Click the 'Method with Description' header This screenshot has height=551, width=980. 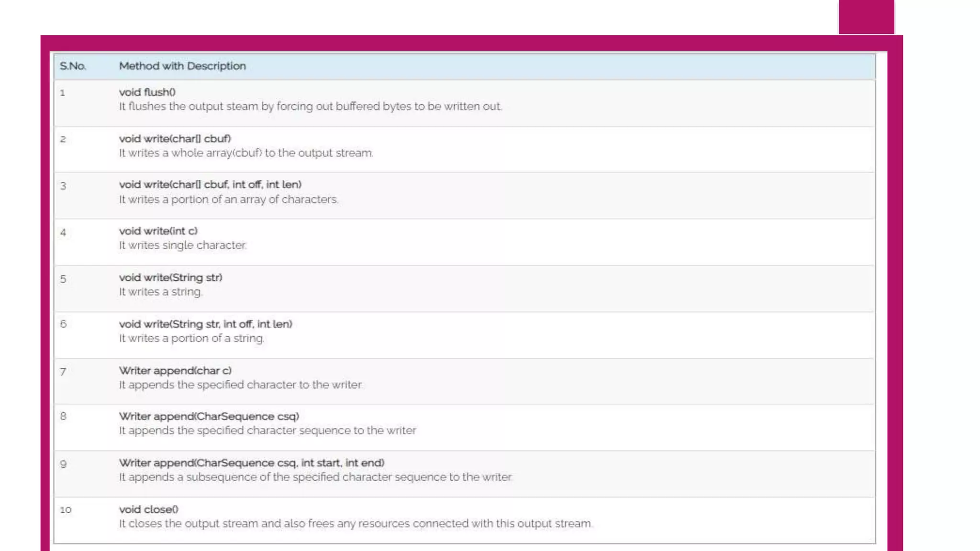(x=182, y=66)
